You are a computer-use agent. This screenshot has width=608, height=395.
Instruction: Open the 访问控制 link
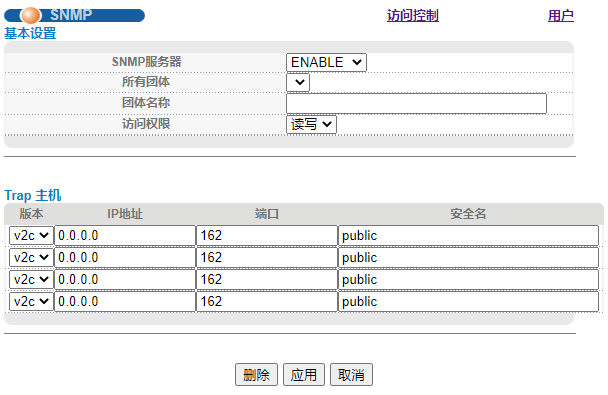point(413,16)
